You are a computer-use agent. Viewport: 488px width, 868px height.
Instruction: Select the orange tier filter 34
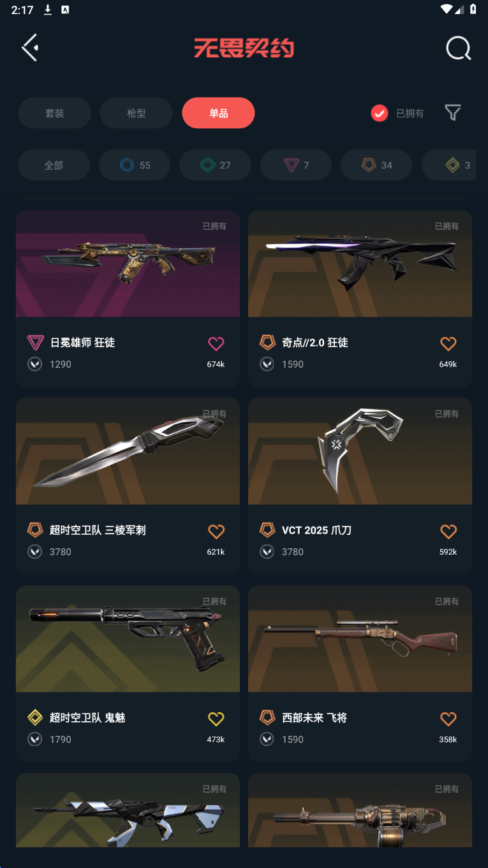pyautogui.click(x=376, y=165)
